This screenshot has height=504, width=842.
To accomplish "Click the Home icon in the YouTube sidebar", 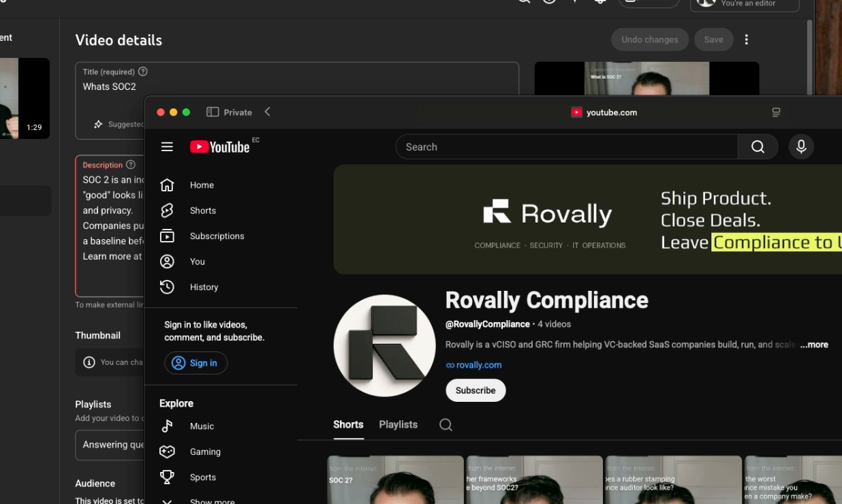I will point(167,185).
